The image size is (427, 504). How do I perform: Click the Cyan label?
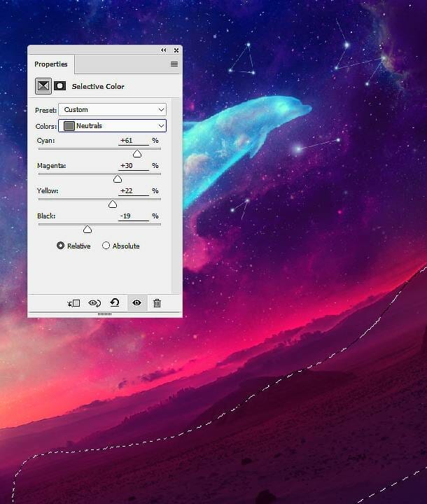[x=46, y=141]
